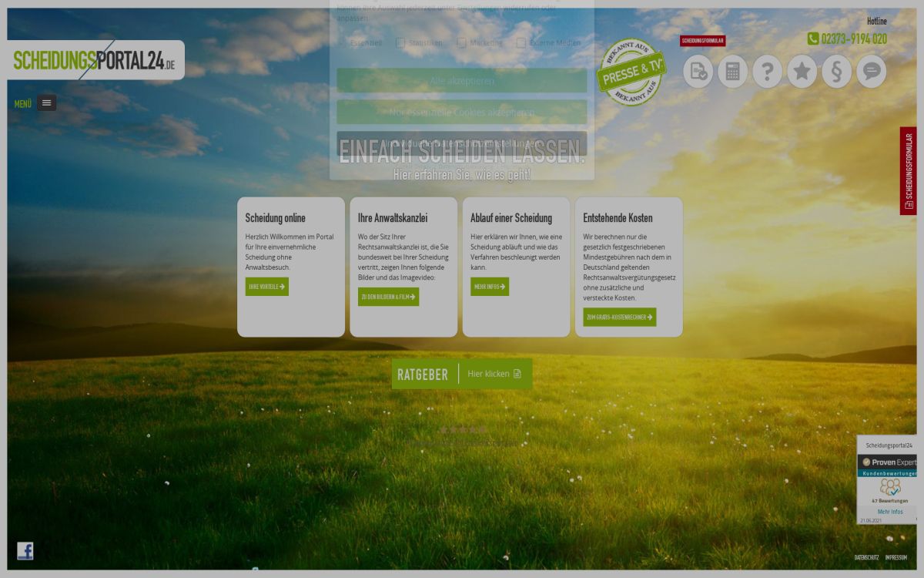924x578 pixels.
Task: Click the Ratgeber Hier klicken banner
Action: pyautogui.click(x=461, y=374)
